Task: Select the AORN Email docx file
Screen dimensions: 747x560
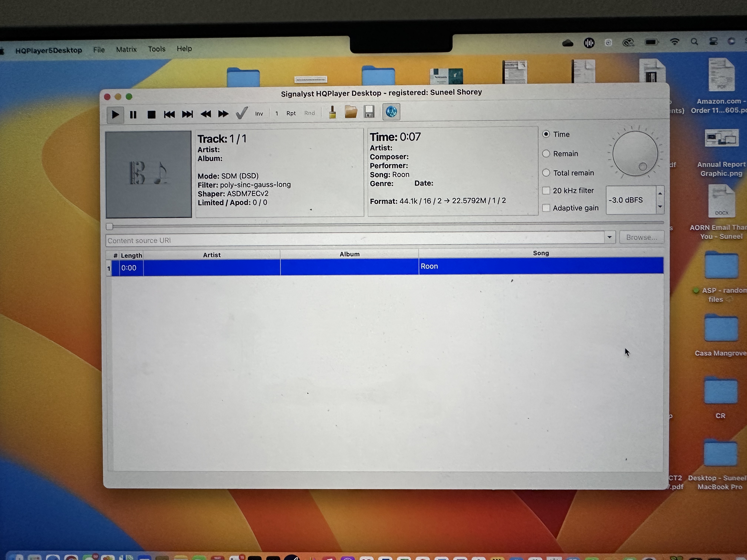Action: click(722, 201)
